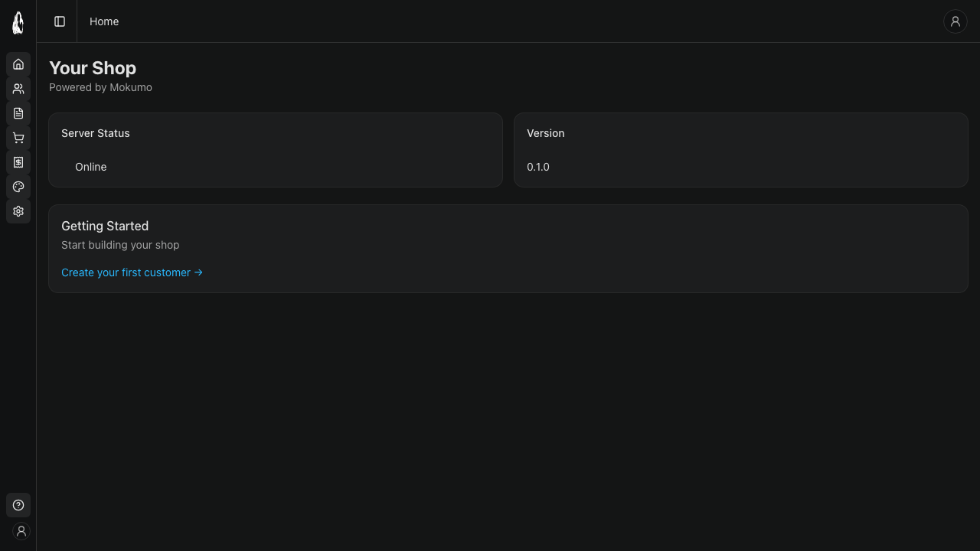Viewport: 980px width, 551px height.
Task: Click the "Your Shop" page heading
Action: [x=93, y=68]
